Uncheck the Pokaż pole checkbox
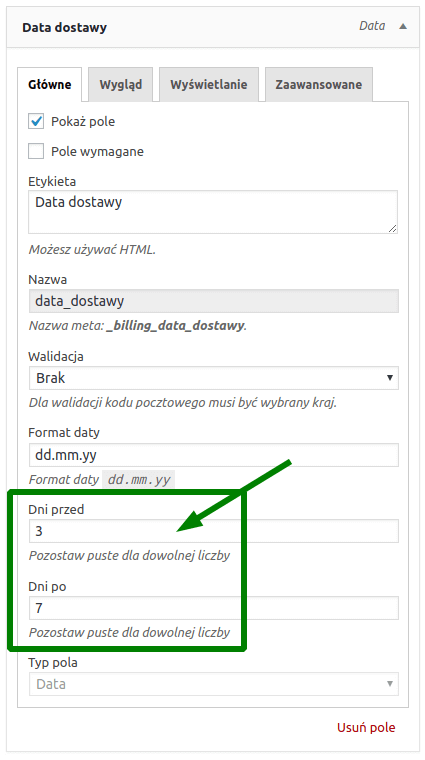Image resolution: width=425 pixels, height=760 pixels. (36, 121)
